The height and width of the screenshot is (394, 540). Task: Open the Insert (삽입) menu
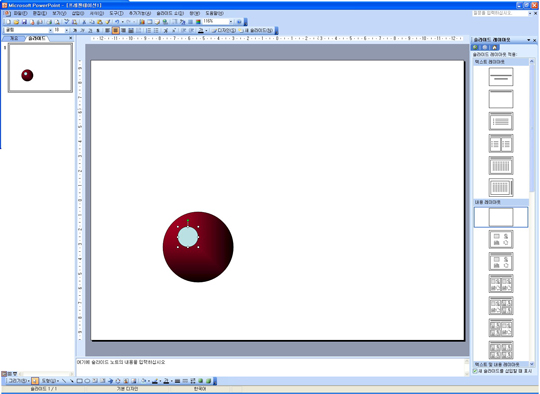coord(78,13)
